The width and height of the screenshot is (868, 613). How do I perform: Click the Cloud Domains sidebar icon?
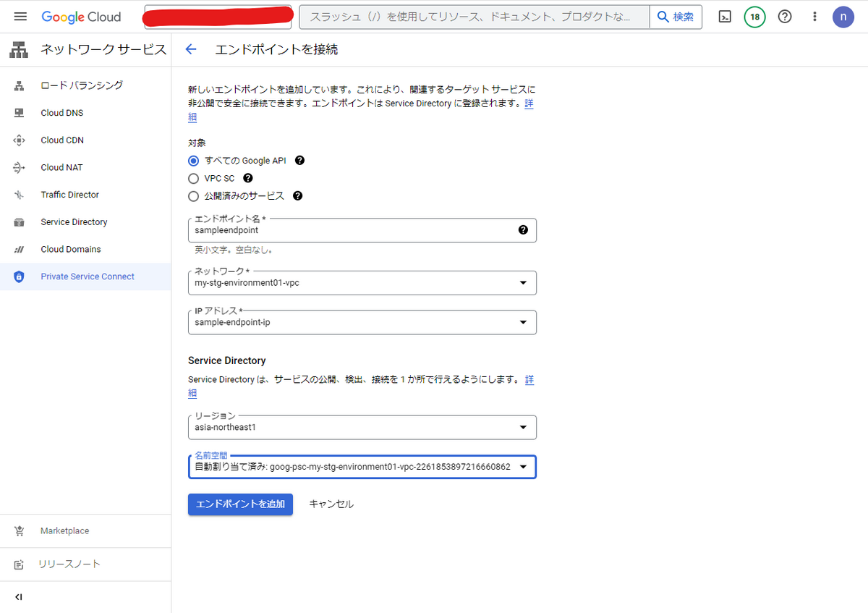(x=19, y=250)
